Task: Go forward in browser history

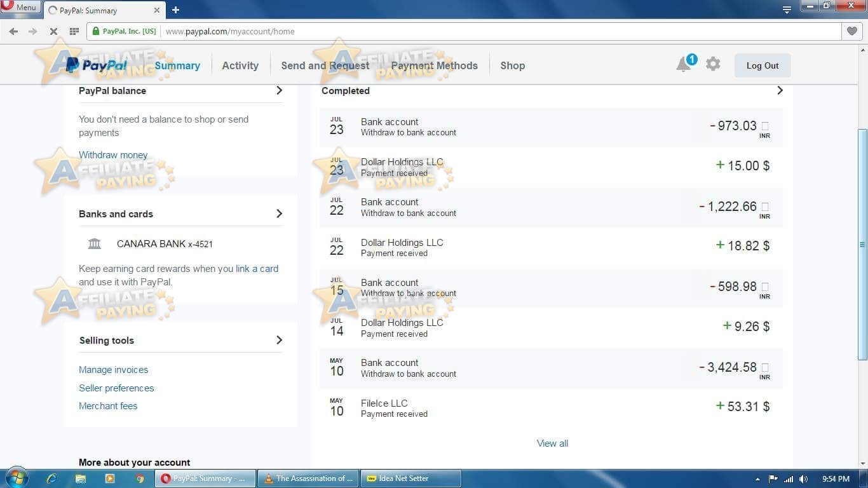Action: (33, 31)
